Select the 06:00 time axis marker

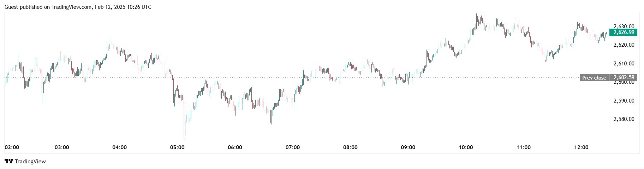click(235, 147)
